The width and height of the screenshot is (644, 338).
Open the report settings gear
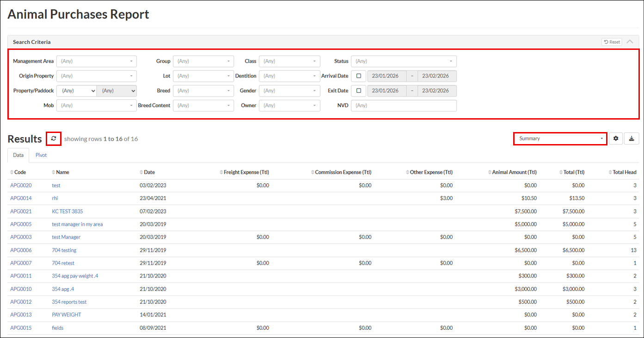tap(615, 139)
